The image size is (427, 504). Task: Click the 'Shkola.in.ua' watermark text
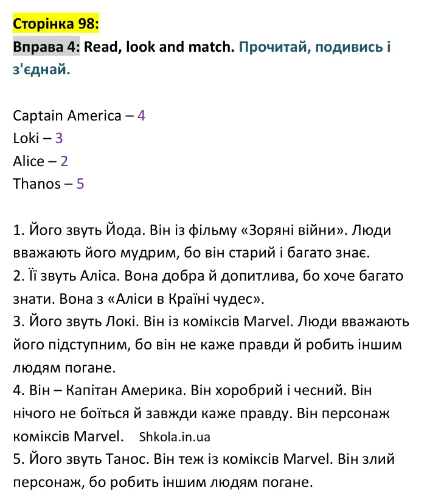tap(175, 437)
